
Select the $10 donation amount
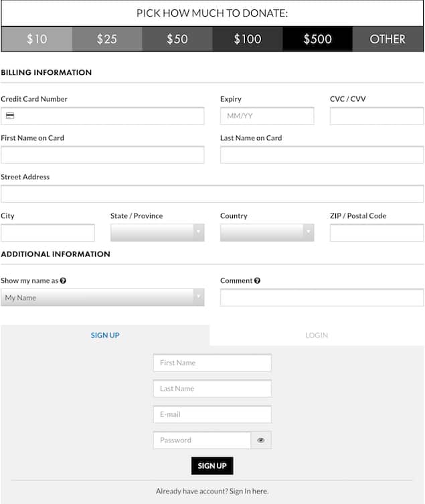pyautogui.click(x=37, y=39)
